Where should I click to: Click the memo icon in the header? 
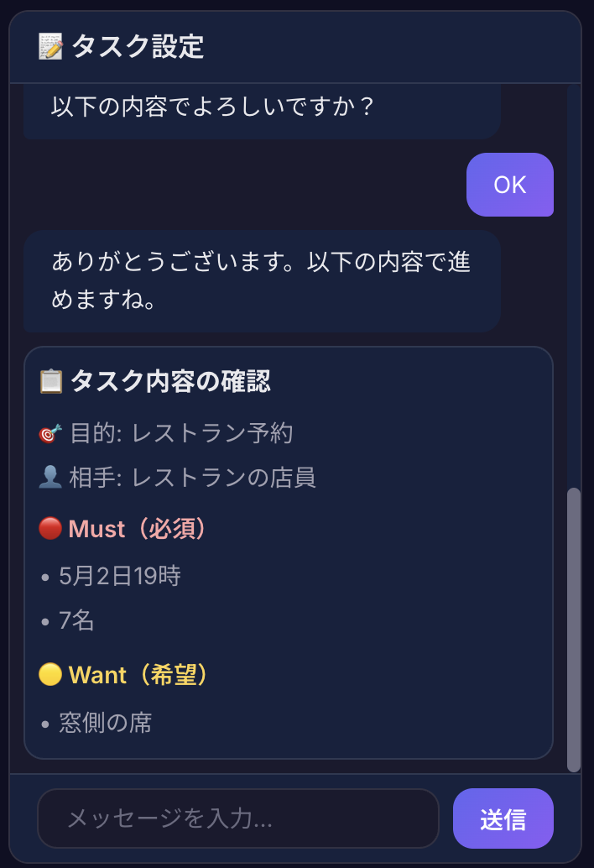pyautogui.click(x=50, y=47)
